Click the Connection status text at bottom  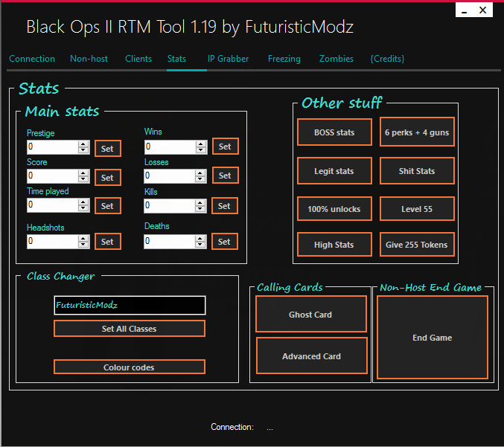(242, 427)
